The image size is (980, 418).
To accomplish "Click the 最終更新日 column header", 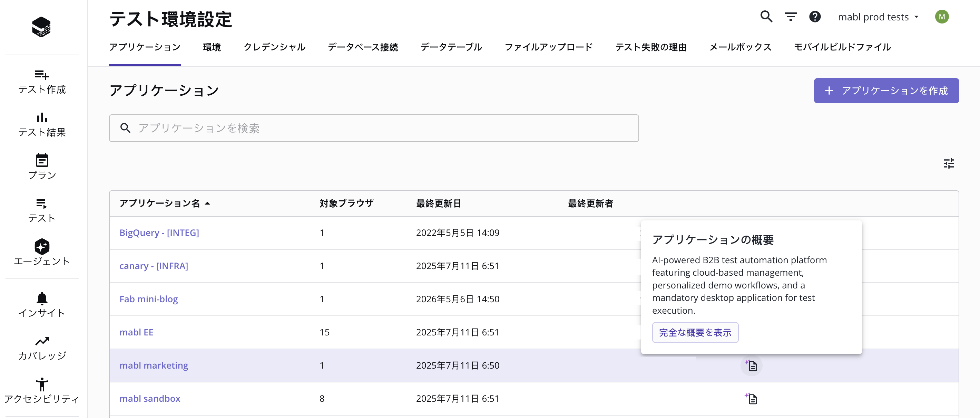I will point(439,203).
